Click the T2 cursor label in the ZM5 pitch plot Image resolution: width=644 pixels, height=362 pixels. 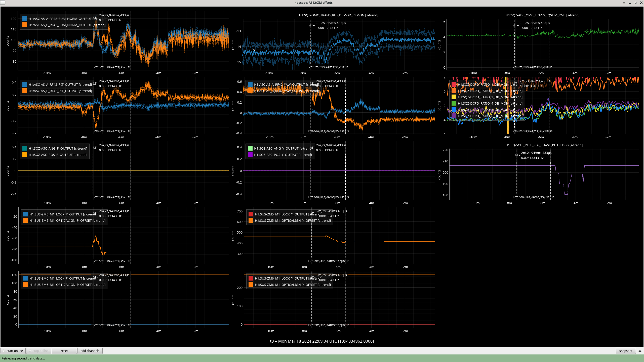110,261
